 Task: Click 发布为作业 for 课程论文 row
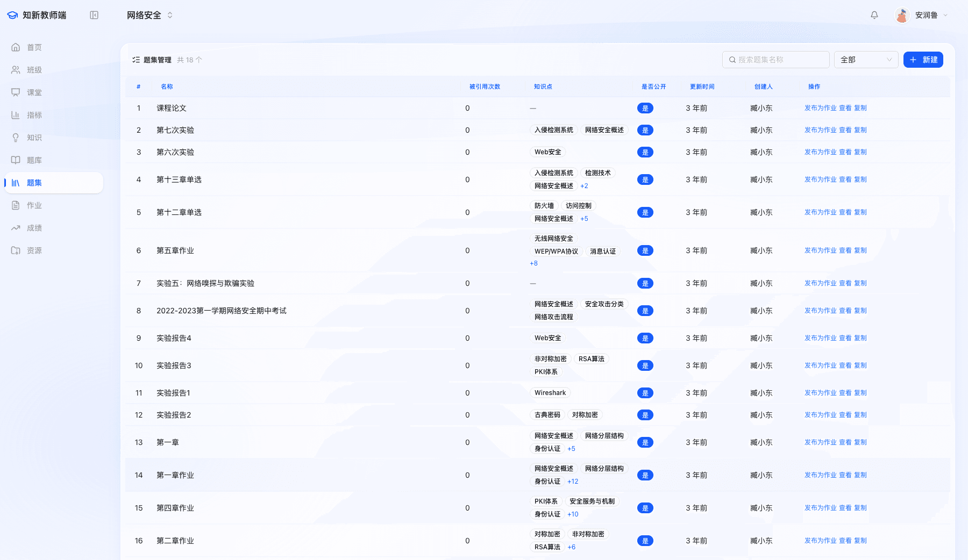820,108
